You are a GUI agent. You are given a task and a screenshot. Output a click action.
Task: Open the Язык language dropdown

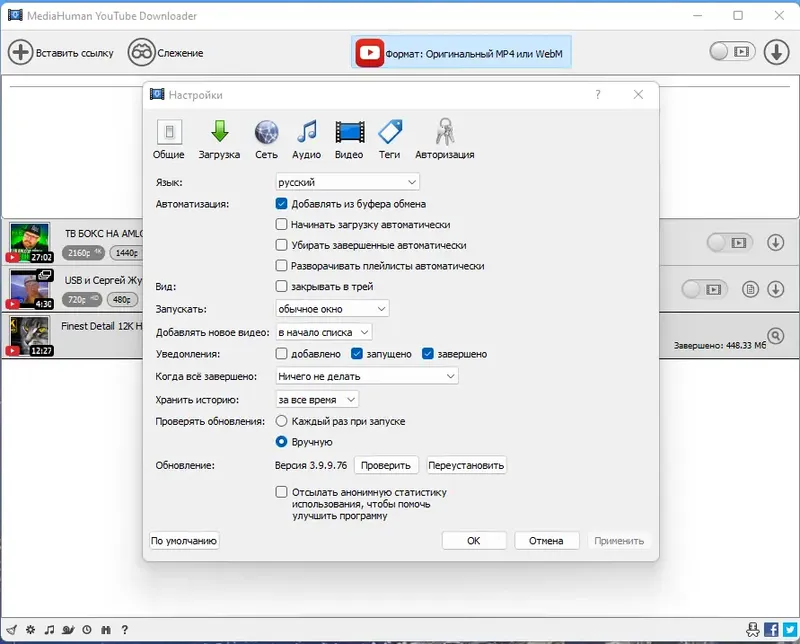[347, 182]
